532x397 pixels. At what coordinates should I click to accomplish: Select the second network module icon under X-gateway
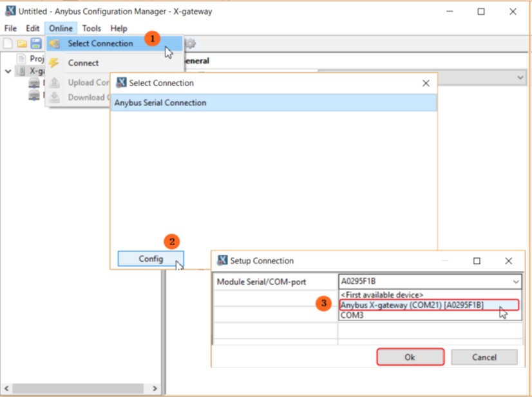click(x=34, y=96)
